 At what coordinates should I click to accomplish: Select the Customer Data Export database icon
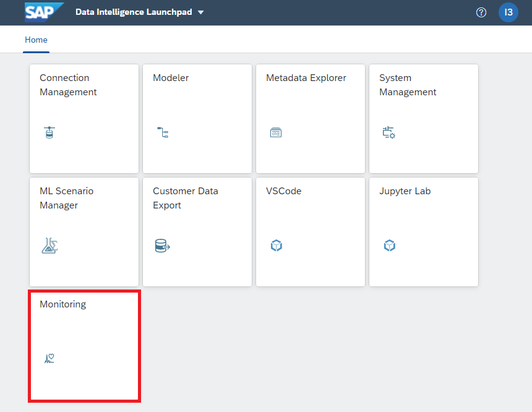point(163,246)
